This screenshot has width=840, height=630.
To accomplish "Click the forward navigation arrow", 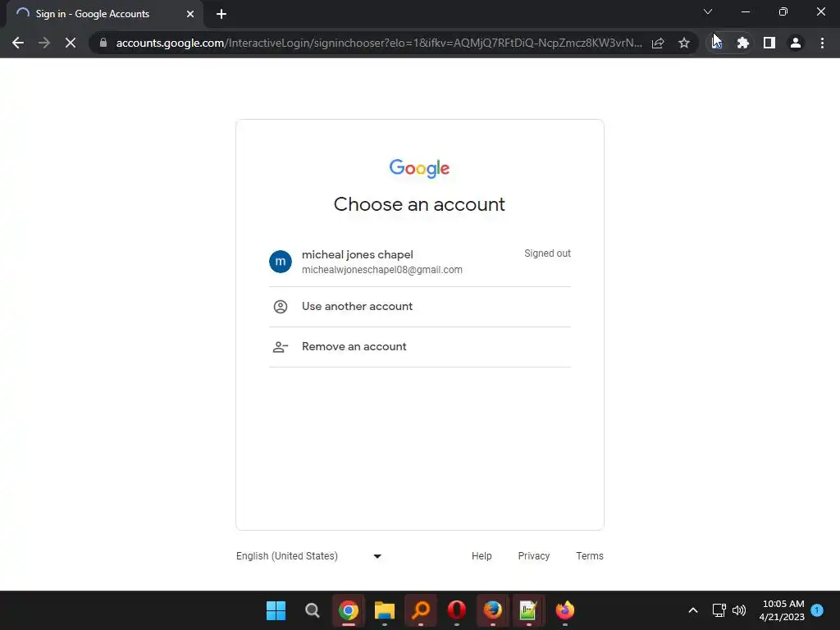I will coord(44,43).
